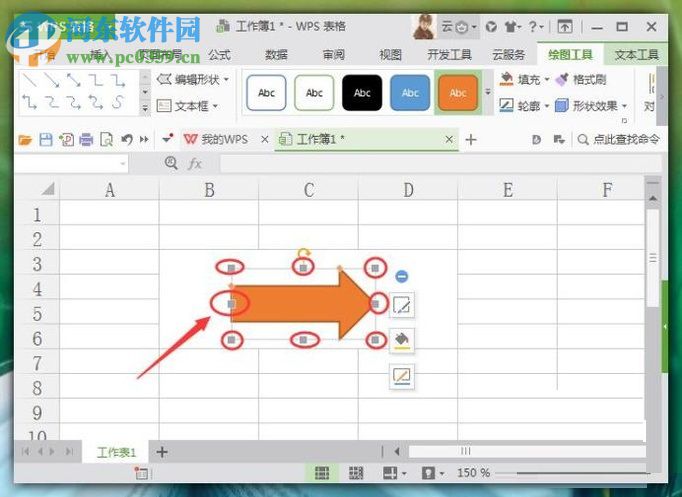The width and height of the screenshot is (682, 497).
Task: Open the Text Box (文本框) dropdown
Action: [x=187, y=106]
